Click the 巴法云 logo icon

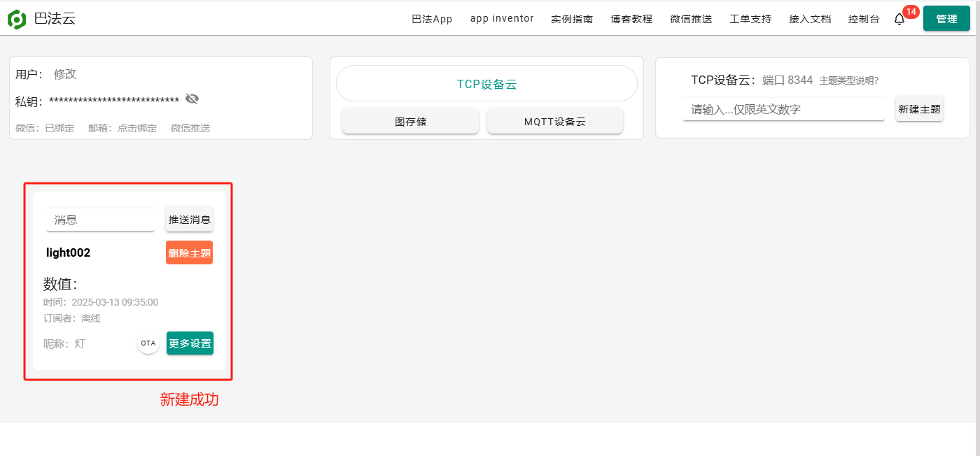click(17, 19)
